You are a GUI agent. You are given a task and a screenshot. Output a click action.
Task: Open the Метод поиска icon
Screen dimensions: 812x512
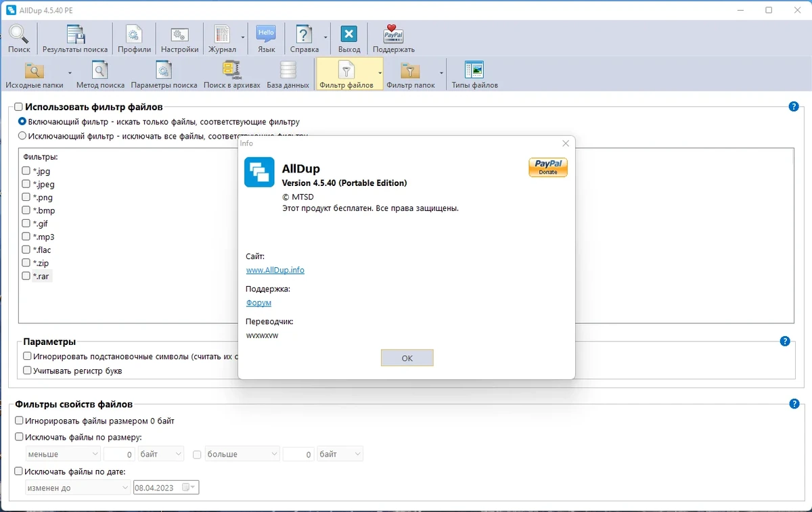[100, 70]
